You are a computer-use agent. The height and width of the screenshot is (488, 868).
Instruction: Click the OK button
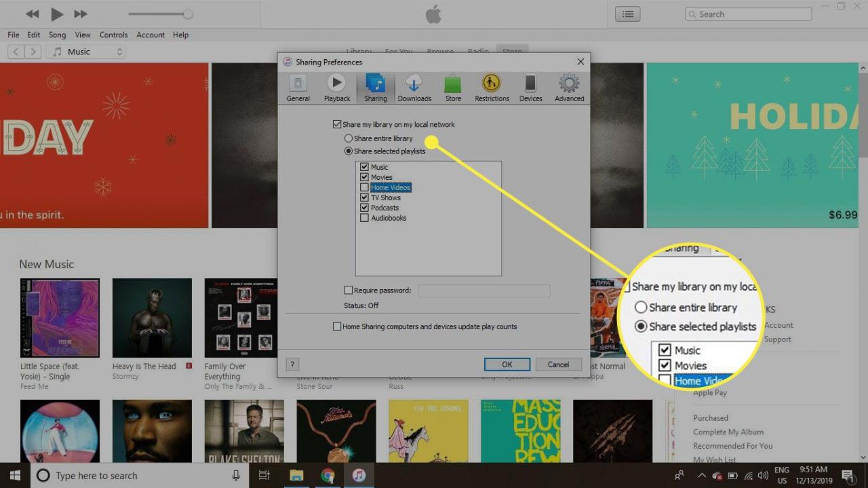(x=507, y=364)
